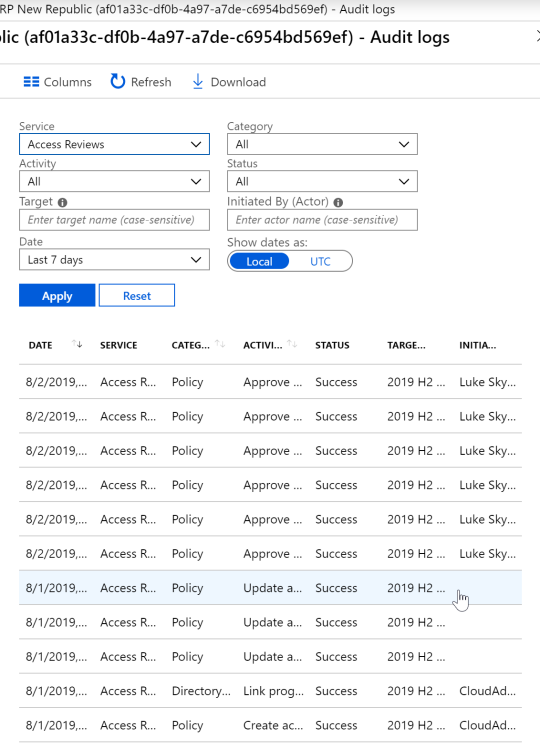The image size is (540, 749).
Task: Sort by the ACTIVITY column arrows
Action: (x=292, y=344)
